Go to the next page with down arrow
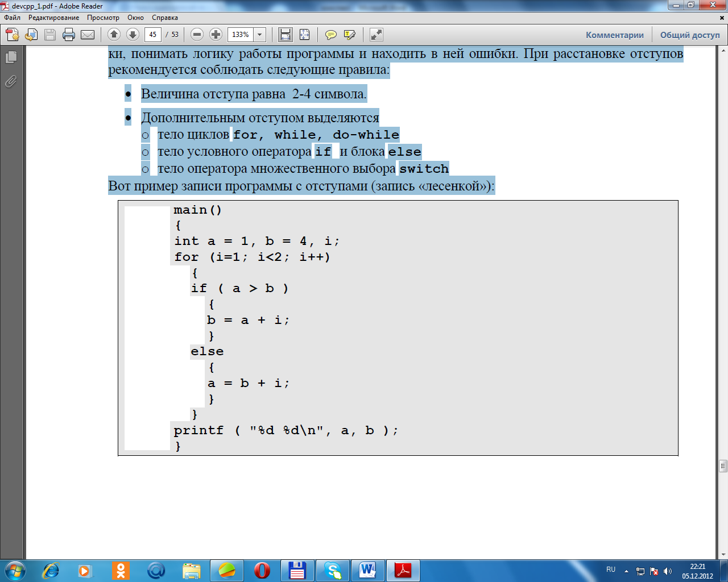The width and height of the screenshot is (728, 582). pos(133,35)
